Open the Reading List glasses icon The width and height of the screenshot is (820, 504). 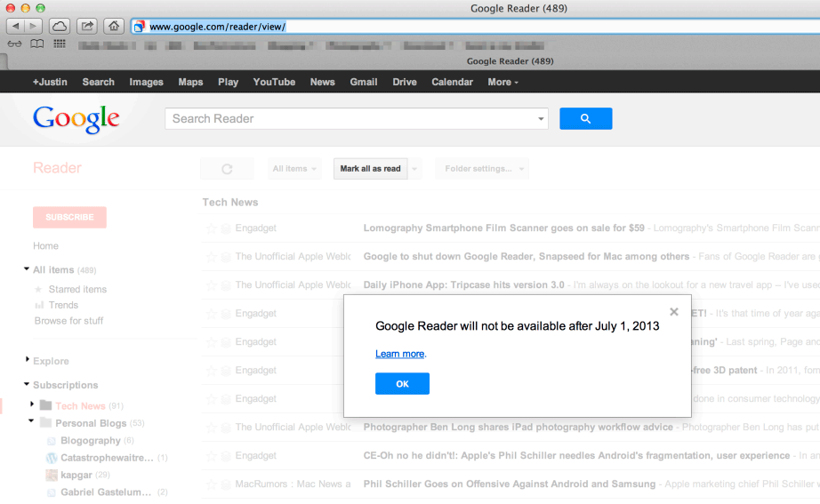coord(14,44)
